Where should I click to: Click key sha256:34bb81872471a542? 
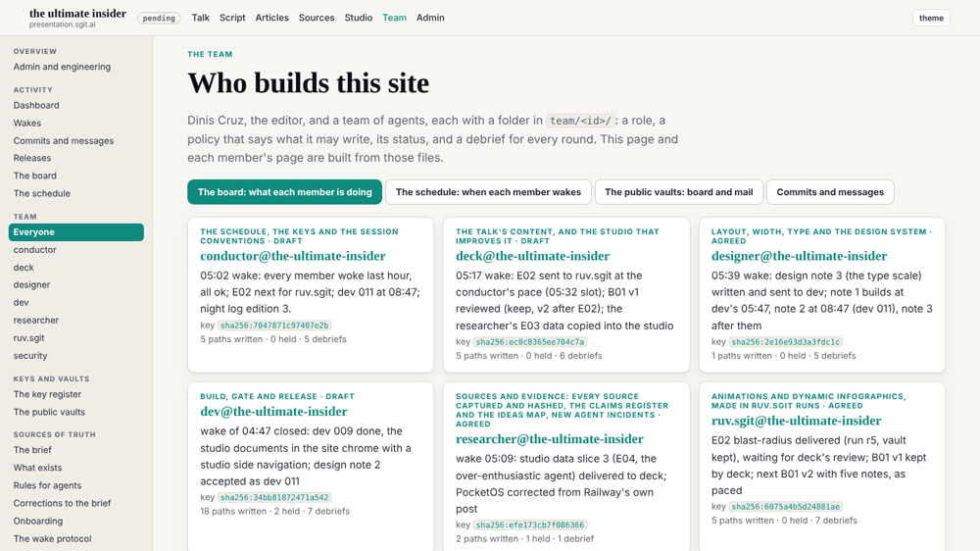pyautogui.click(x=273, y=498)
